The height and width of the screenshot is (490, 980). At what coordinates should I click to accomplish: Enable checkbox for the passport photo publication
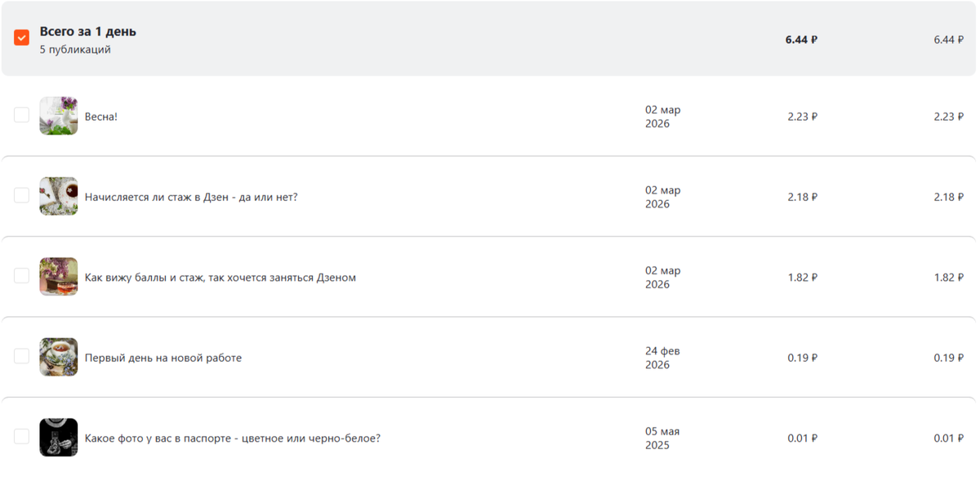pyautogui.click(x=22, y=437)
